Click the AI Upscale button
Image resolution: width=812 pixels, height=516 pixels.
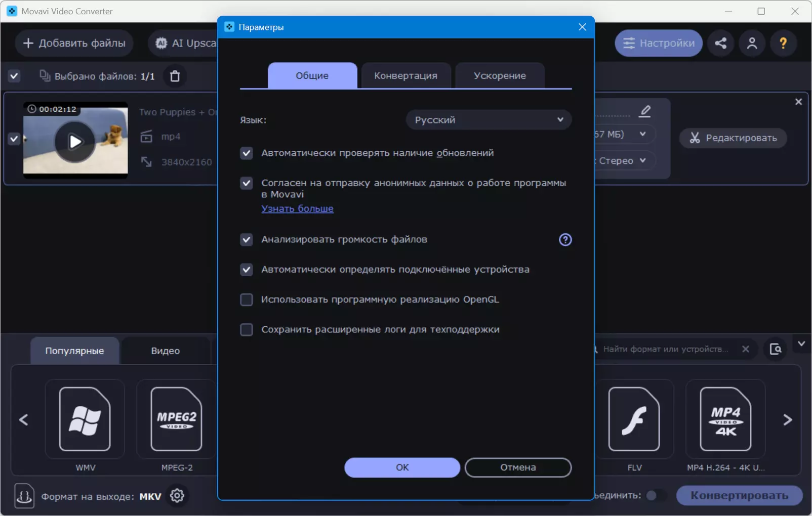[183, 43]
